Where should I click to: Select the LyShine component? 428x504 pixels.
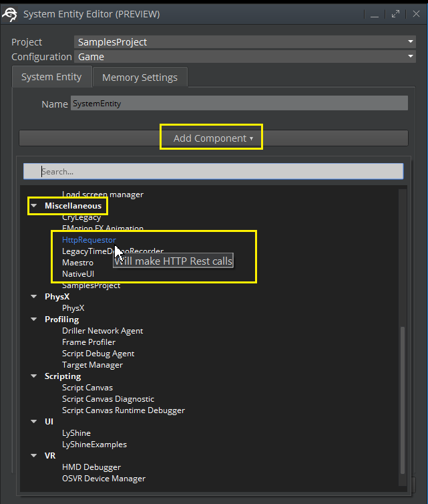point(76,433)
